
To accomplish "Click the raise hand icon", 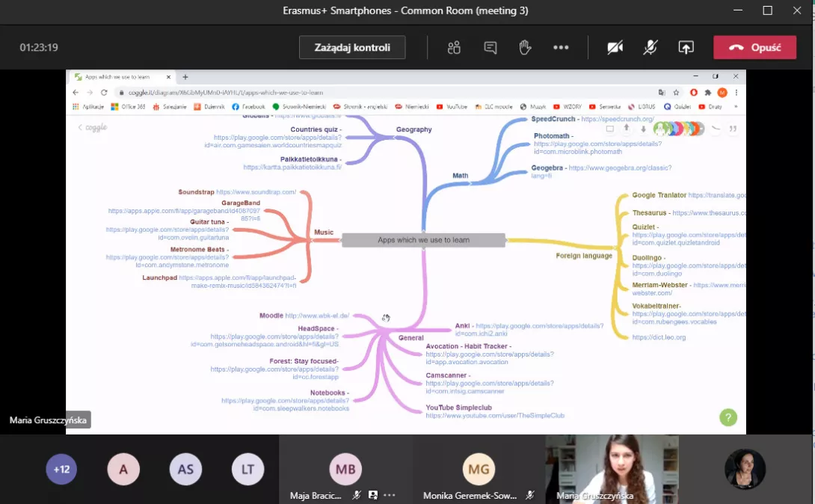I will click(525, 48).
